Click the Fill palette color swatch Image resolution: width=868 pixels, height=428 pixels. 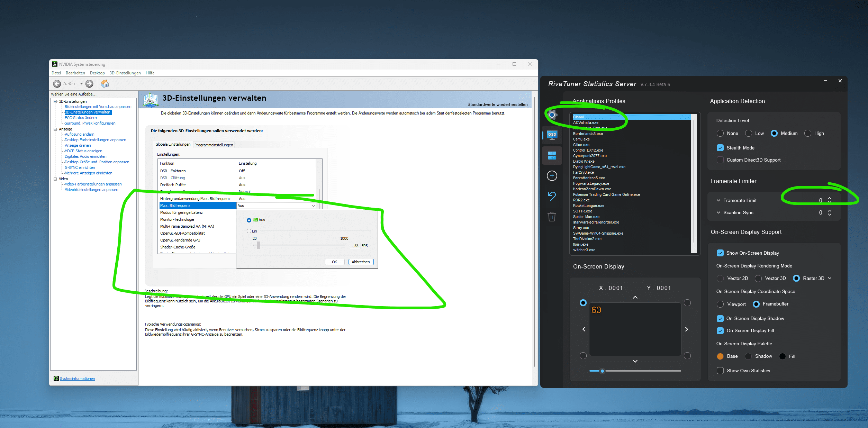[x=783, y=356]
